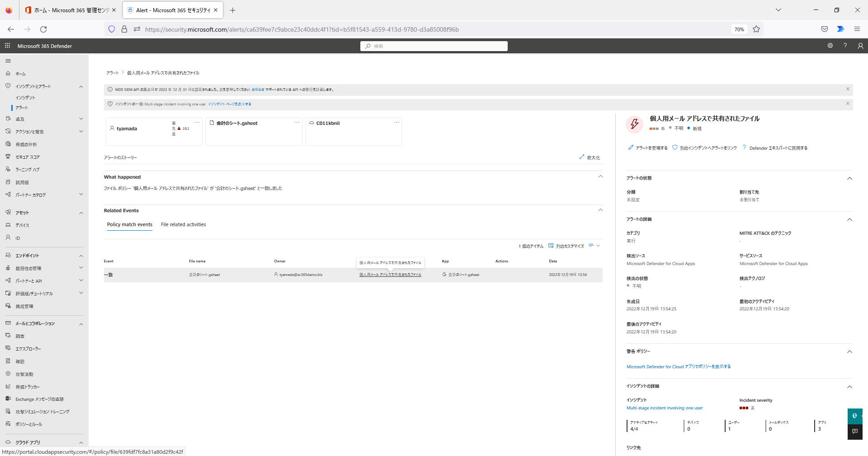Click the help question mark icon

845,46
